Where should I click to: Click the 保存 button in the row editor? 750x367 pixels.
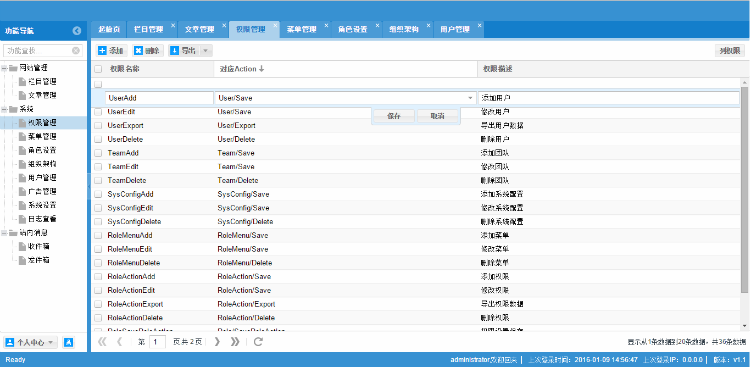coord(394,116)
